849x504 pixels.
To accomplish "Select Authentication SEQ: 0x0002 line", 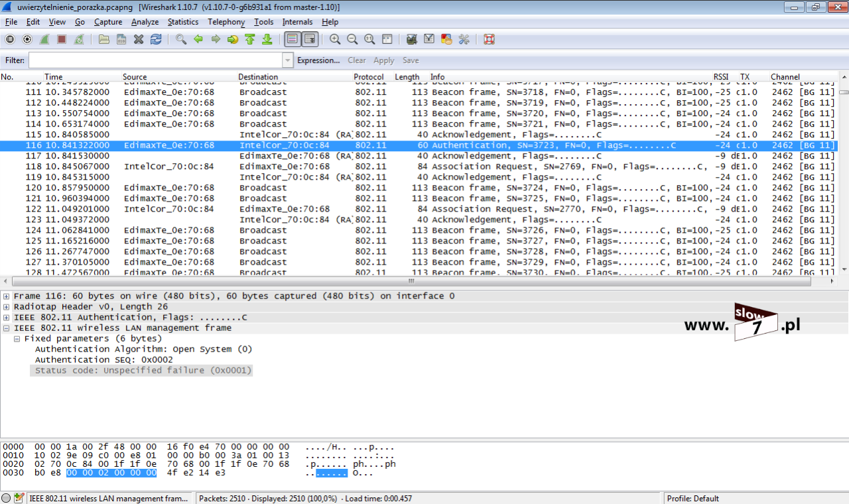I will coord(103,360).
